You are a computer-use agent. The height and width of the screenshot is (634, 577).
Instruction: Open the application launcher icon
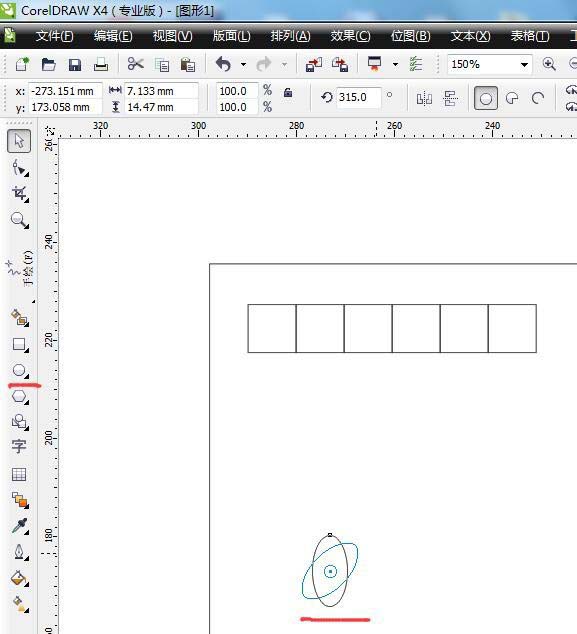(375, 64)
